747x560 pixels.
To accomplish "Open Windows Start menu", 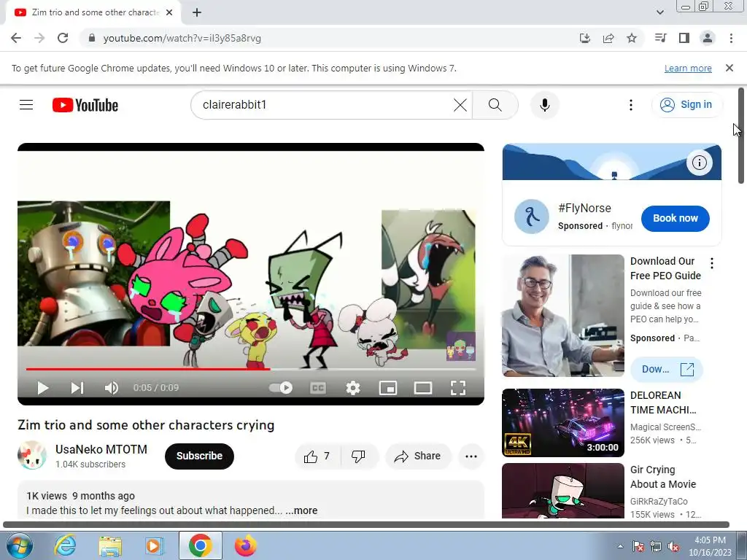I will click(19, 545).
